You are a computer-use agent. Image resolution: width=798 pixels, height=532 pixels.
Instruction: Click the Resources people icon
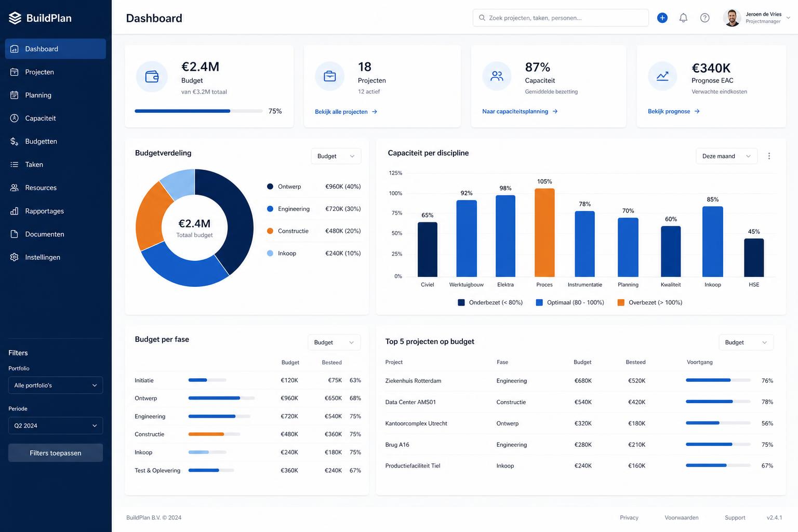click(15, 188)
